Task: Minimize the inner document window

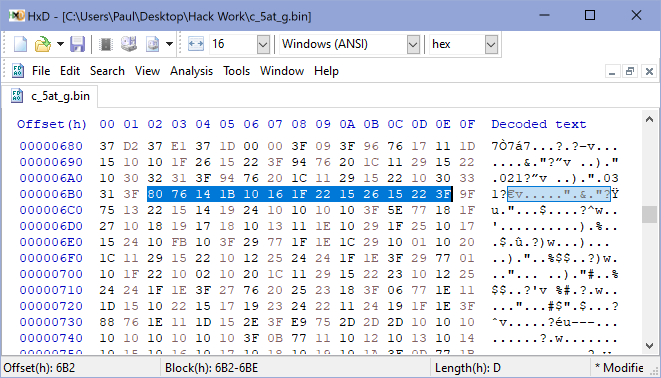Action: (x=612, y=72)
